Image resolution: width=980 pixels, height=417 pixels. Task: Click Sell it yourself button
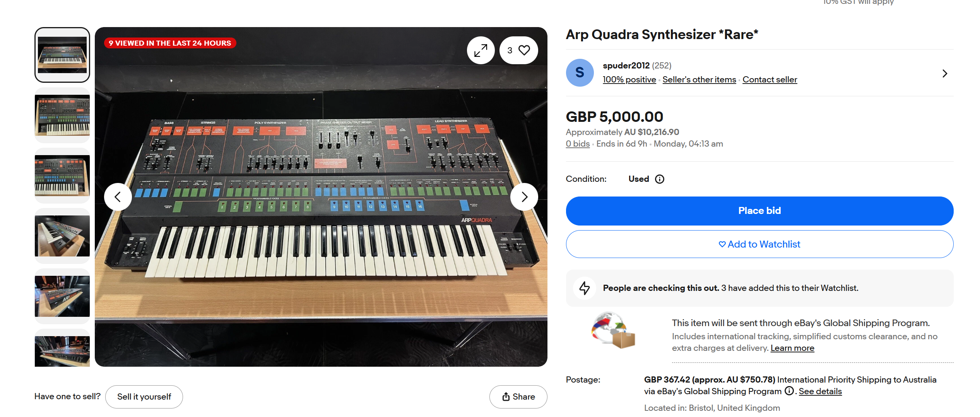(x=144, y=397)
